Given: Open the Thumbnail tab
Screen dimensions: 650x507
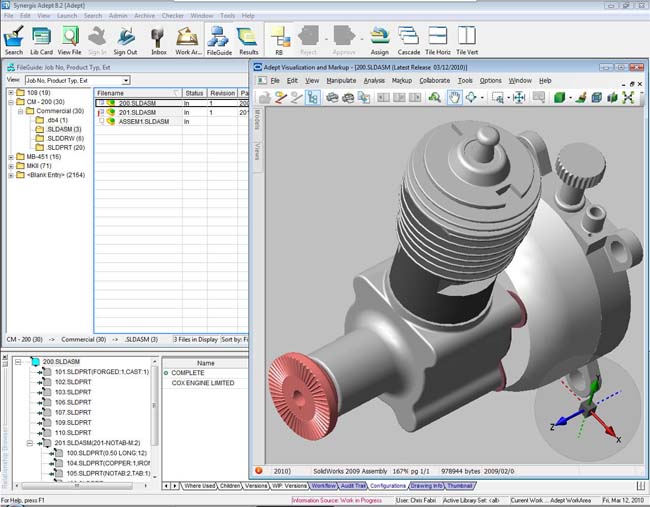Looking at the screenshot, I should tap(460, 485).
